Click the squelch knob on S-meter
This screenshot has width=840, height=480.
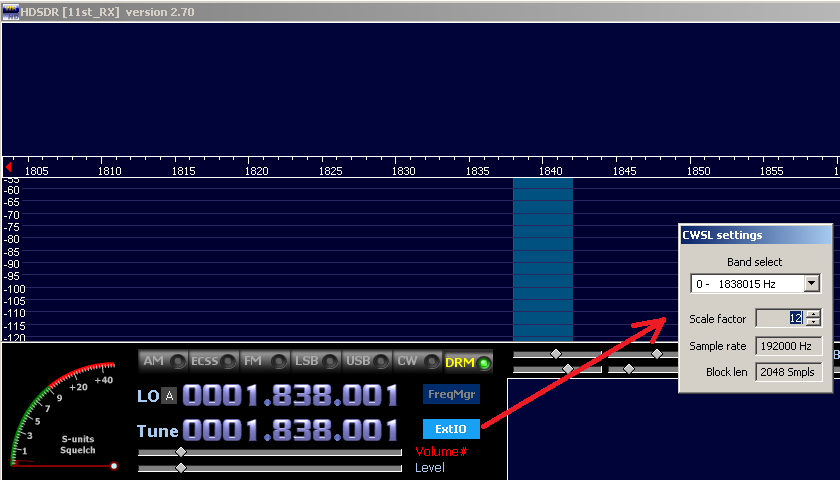coord(114,466)
